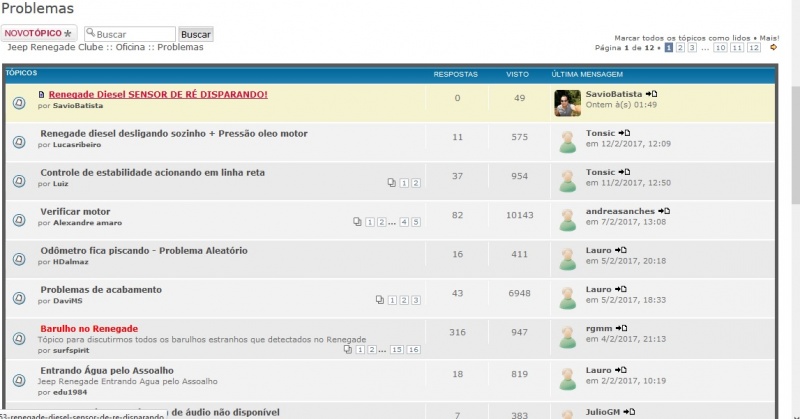Viewport: 800px width, 419px height.
Task: Open topic Renegade diesel desligando sozinho
Action: click(x=174, y=134)
